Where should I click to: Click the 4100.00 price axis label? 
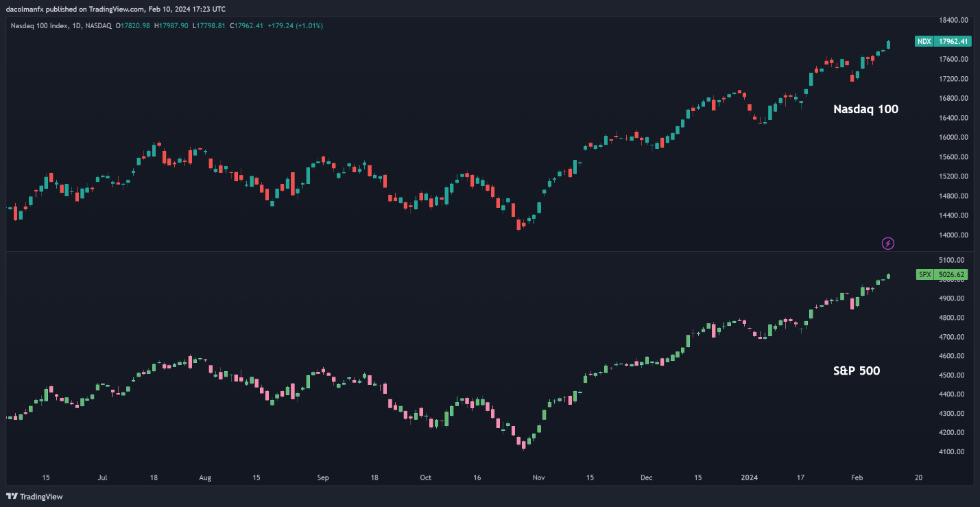tap(952, 451)
